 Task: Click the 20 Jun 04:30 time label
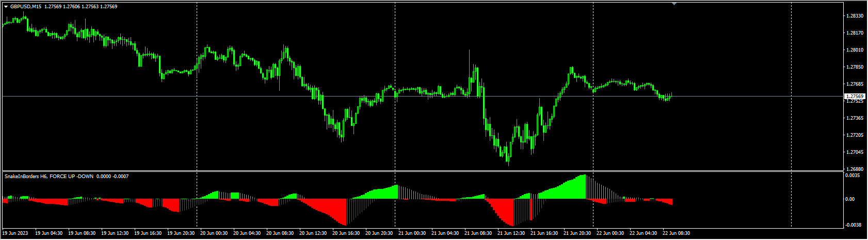pos(247,233)
